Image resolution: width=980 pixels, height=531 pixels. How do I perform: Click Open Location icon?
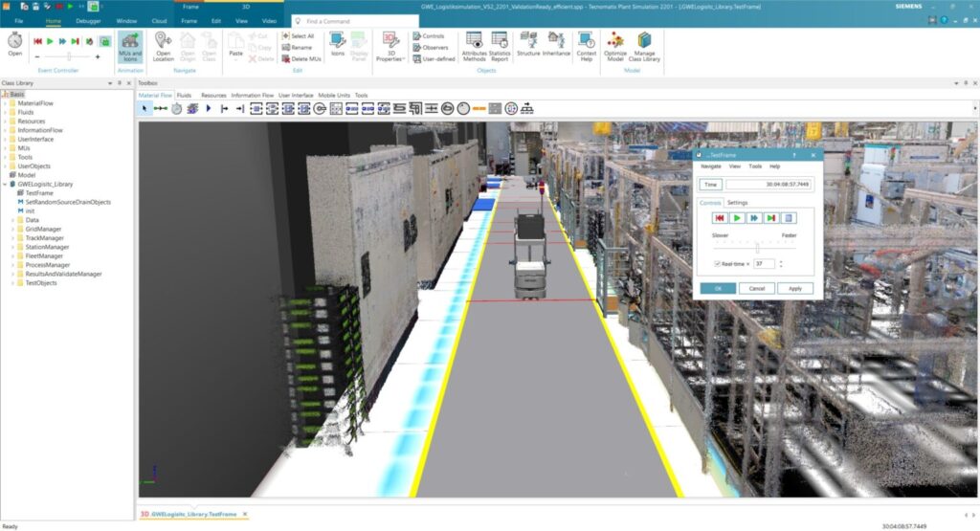tap(163, 47)
